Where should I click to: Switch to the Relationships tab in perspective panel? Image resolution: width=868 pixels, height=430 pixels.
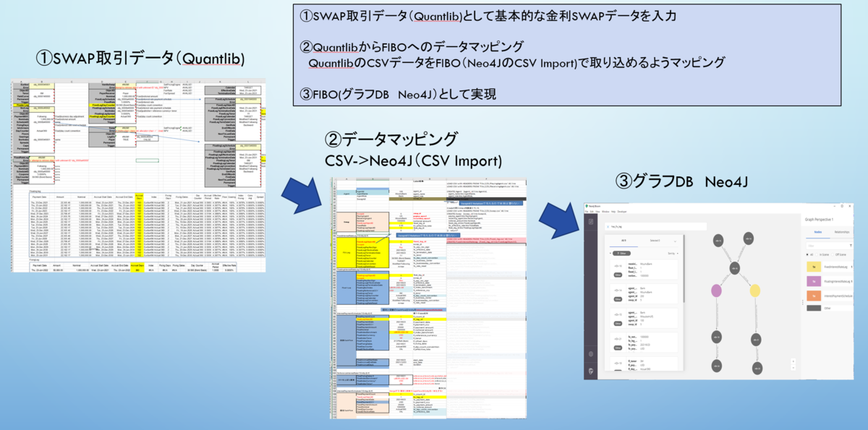pyautogui.click(x=842, y=232)
